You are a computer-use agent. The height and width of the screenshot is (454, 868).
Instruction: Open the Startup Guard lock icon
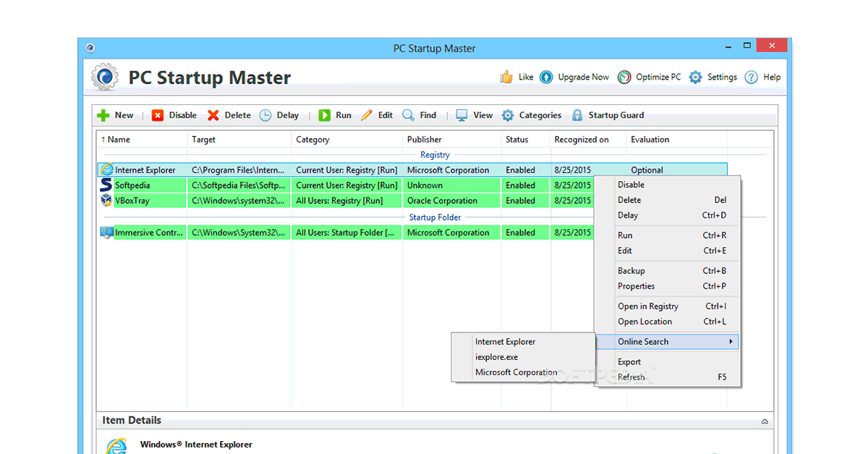[x=577, y=116]
